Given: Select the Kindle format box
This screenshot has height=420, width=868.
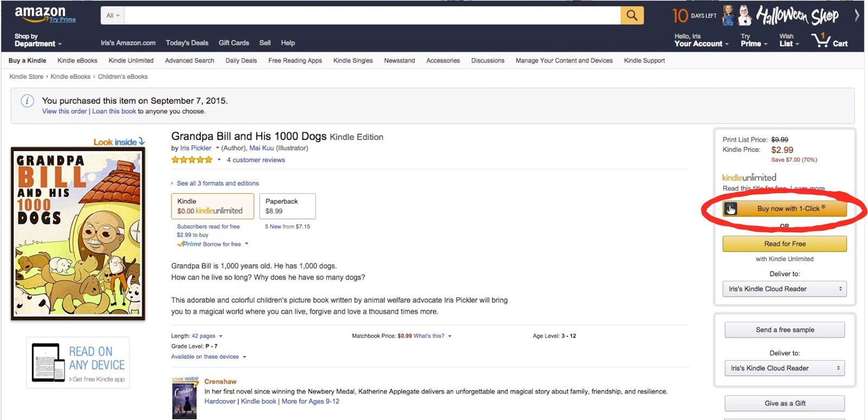Looking at the screenshot, I should [213, 206].
